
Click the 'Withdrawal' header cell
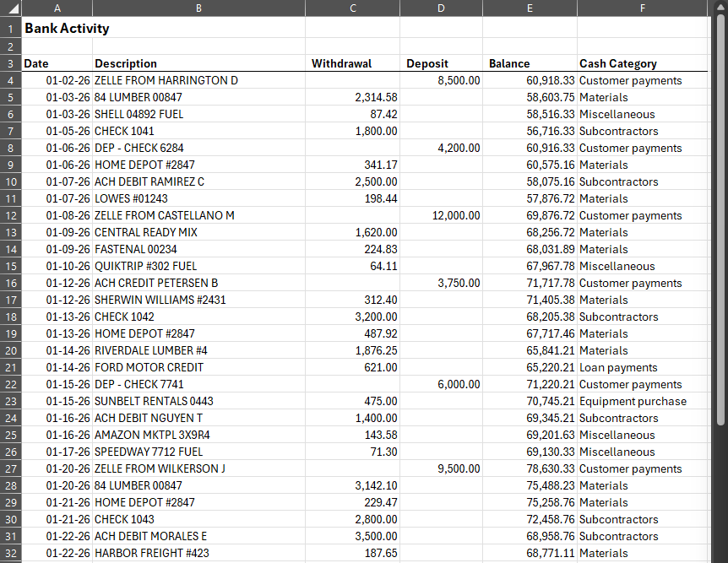[x=352, y=63]
